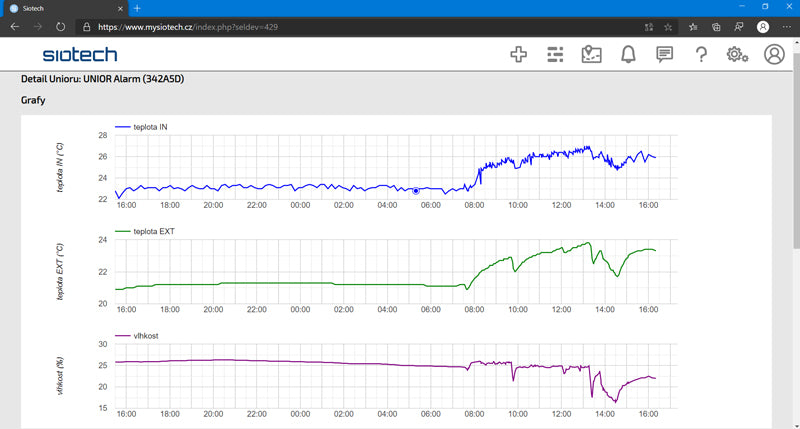Open a new browser tab
Image resolution: width=800 pixels, height=429 pixels.
point(137,8)
